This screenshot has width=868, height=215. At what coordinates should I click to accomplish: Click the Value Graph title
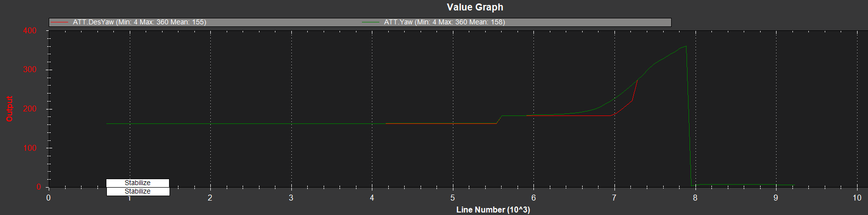pyautogui.click(x=475, y=7)
